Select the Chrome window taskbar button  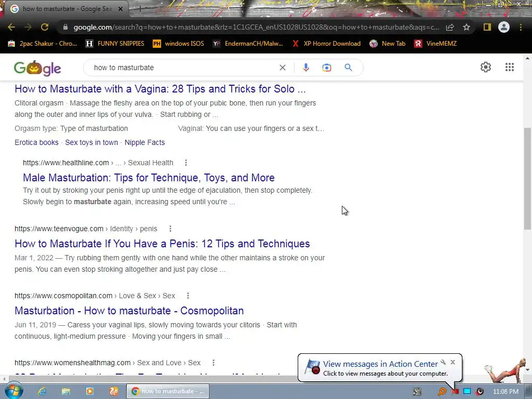click(x=168, y=392)
